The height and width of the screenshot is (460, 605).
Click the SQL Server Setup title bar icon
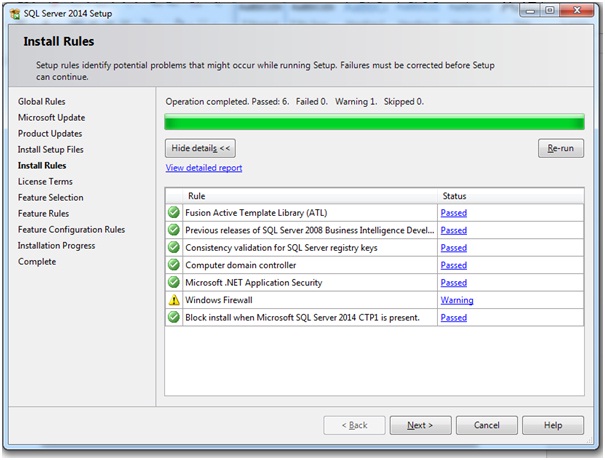click(x=15, y=14)
